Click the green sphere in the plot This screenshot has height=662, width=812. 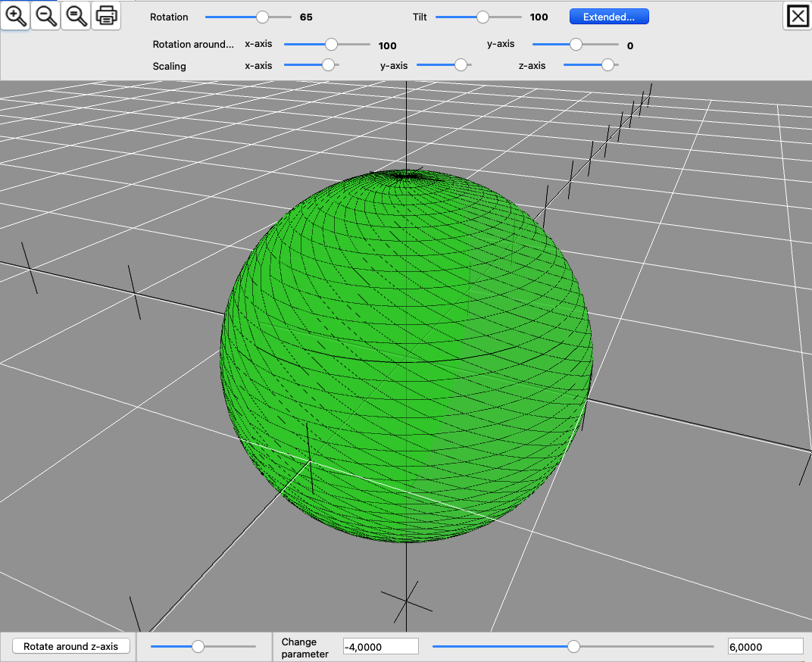pos(407,356)
